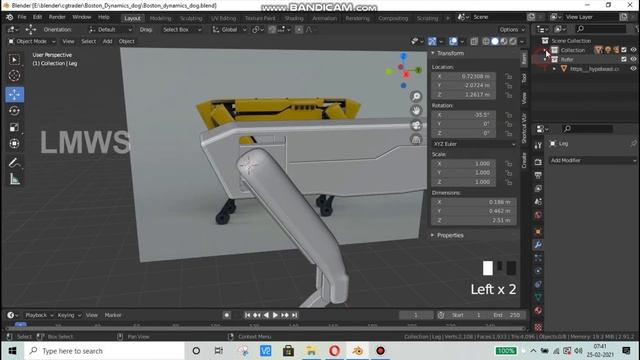Switch to Solid viewport shading
640x360 pixels.
(495, 41)
